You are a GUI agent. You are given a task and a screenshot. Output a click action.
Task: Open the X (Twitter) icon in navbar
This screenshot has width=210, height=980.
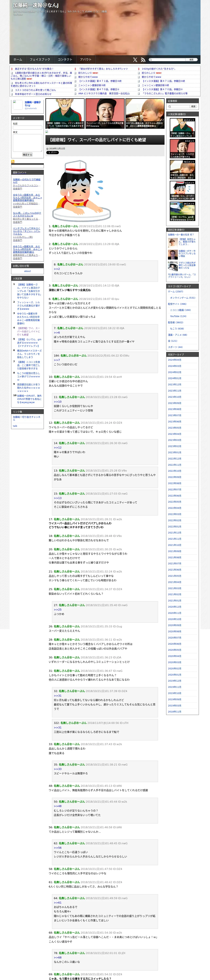135,60
